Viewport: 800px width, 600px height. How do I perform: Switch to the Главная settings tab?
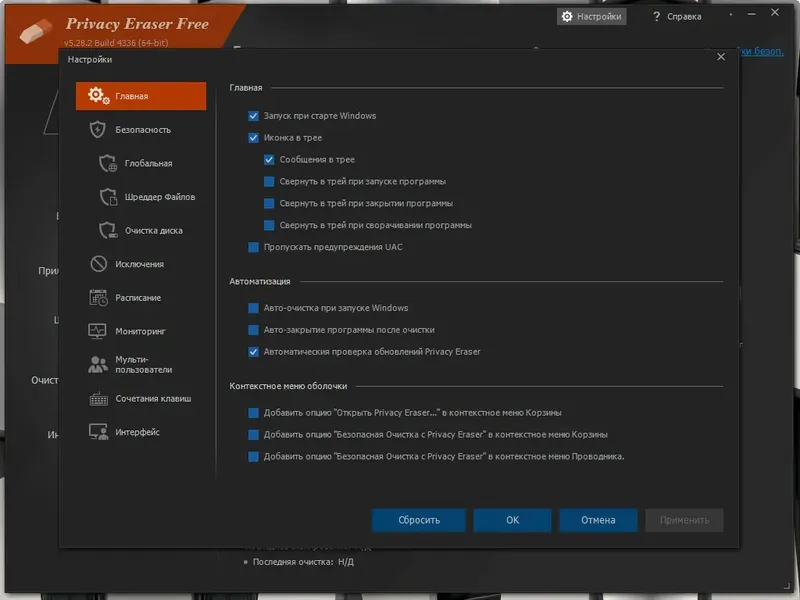(130, 95)
